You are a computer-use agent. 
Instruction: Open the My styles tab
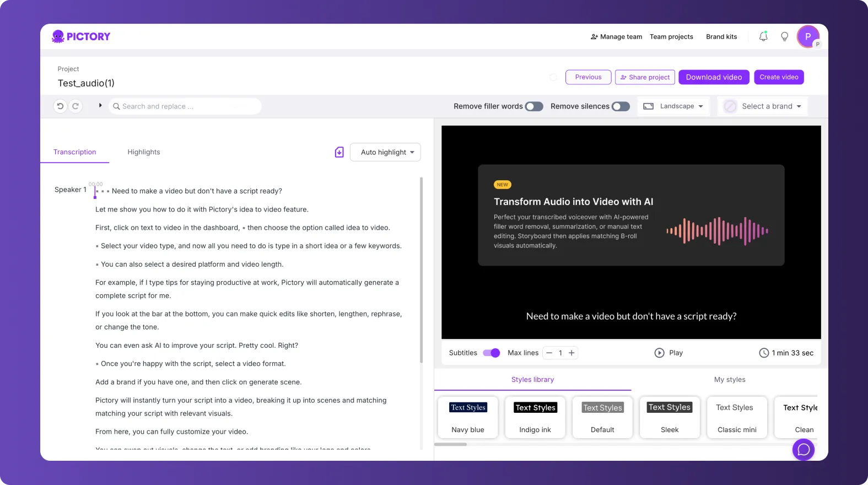(730, 380)
